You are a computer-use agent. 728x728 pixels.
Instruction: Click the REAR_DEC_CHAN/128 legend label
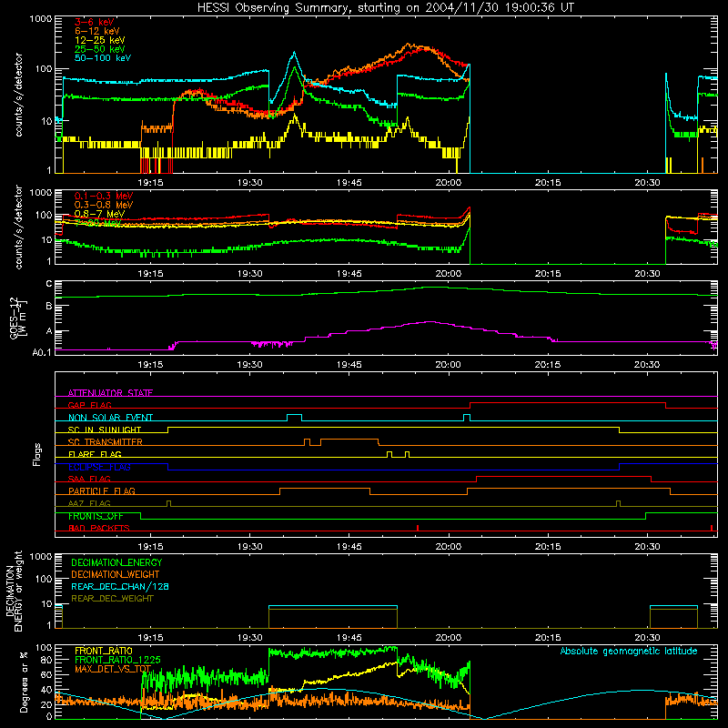tap(120, 586)
